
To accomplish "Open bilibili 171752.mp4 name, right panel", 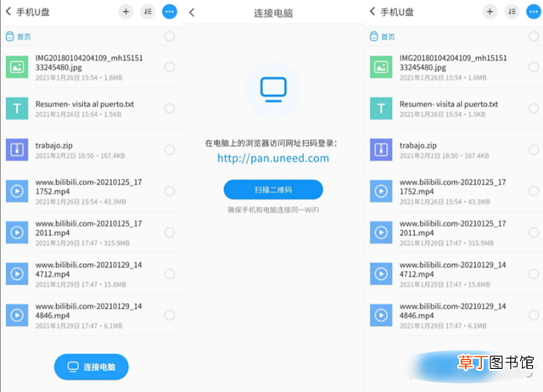I will [452, 187].
